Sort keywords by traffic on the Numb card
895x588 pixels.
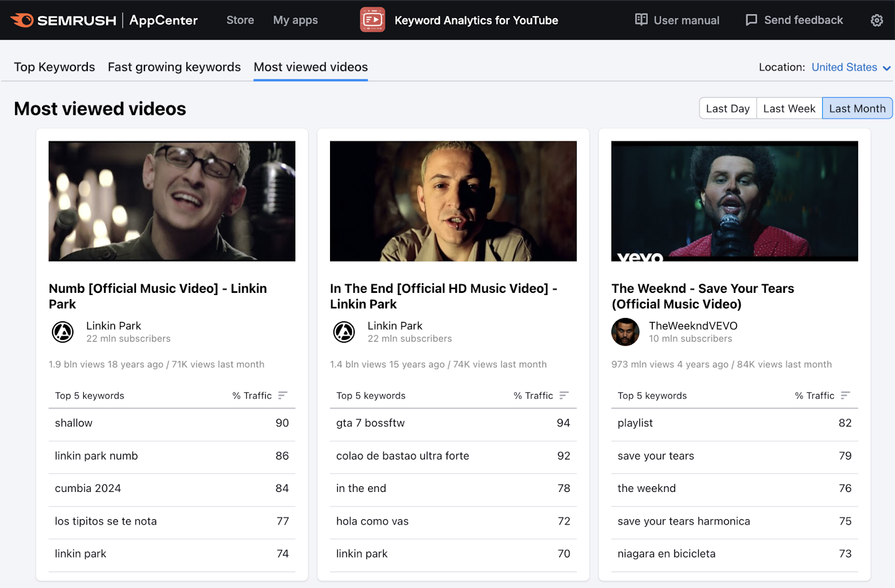coord(283,395)
